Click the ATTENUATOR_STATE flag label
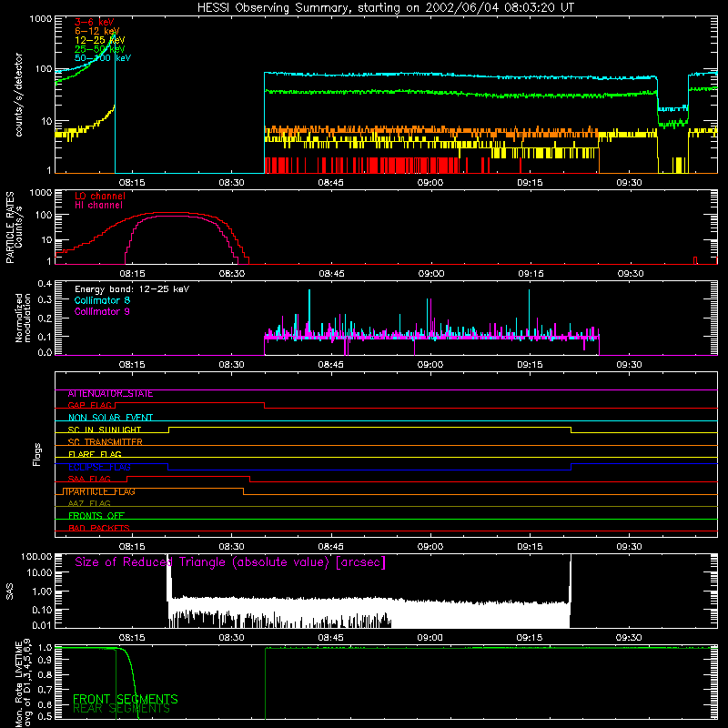728x728 pixels. [x=110, y=394]
